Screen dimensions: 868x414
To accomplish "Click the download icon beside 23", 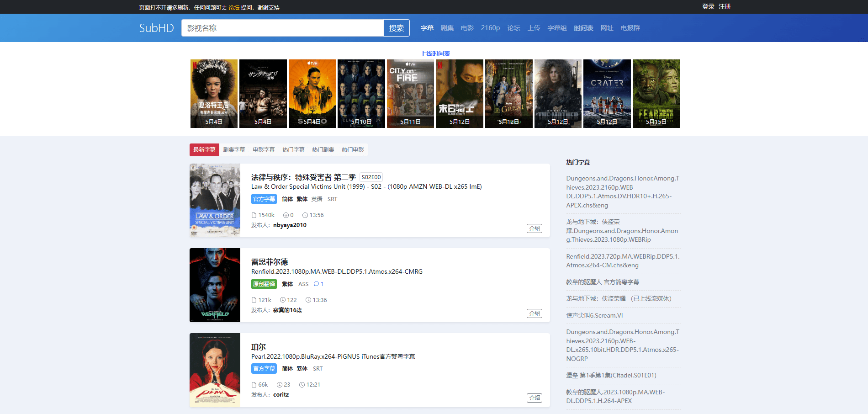I will [280, 385].
